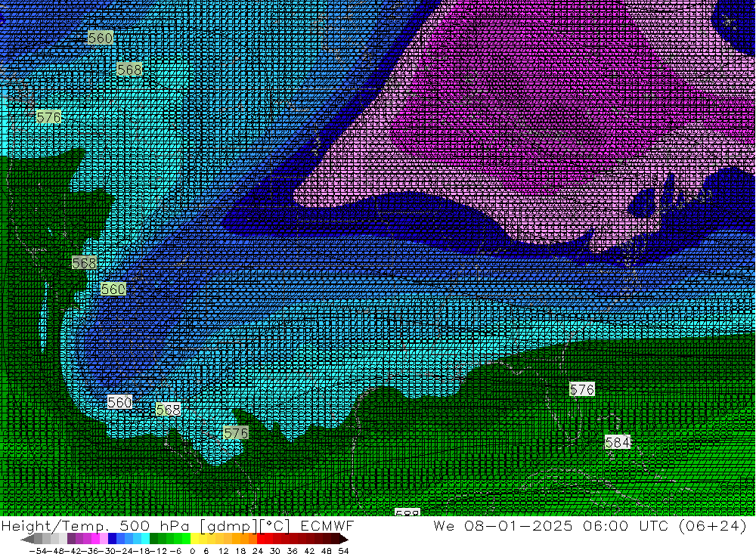Click the '[gdmp]' unit label
The height and width of the screenshot is (554, 756).
click(229, 526)
